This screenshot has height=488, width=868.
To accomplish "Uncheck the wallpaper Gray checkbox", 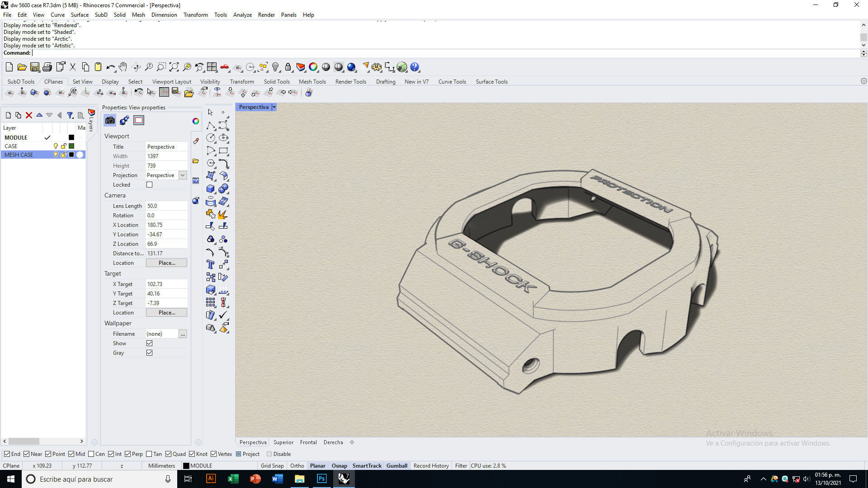I will (150, 353).
